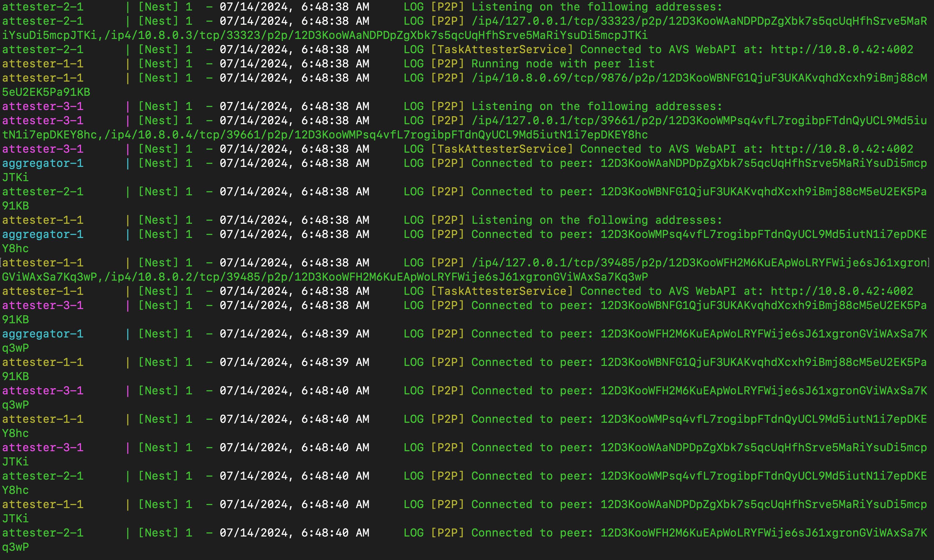The image size is (934, 560).
Task: Click the '6:48:39 AM' timestamp on the aggregator-1 line
Action: point(335,334)
